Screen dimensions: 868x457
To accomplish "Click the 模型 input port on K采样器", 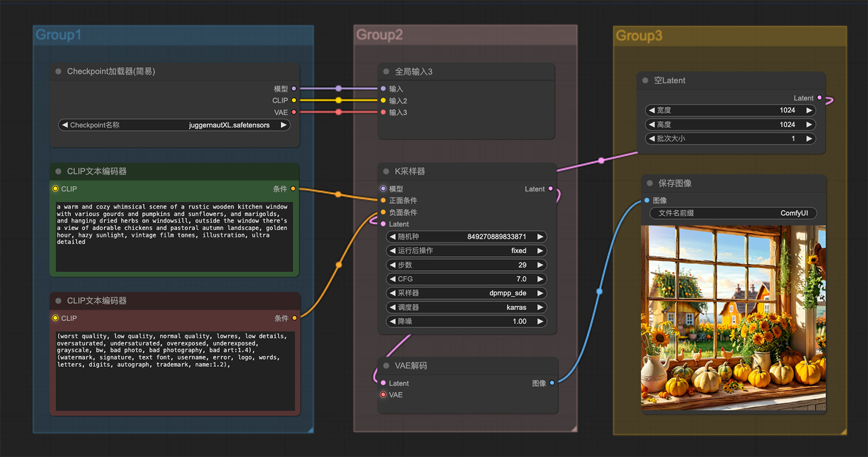I will click(x=383, y=189).
